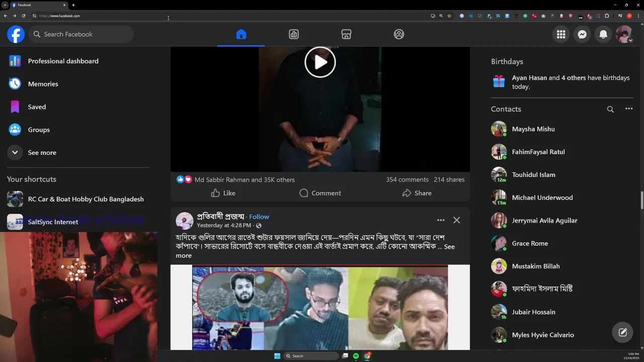Expand See more in left sidebar
The width and height of the screenshot is (644, 362).
(x=78, y=152)
